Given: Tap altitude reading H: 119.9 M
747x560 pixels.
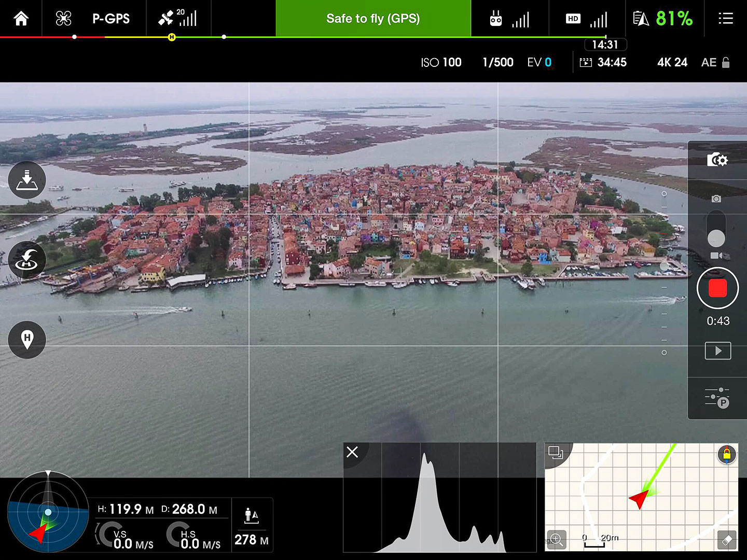Looking at the screenshot, I should pyautogui.click(x=126, y=509).
